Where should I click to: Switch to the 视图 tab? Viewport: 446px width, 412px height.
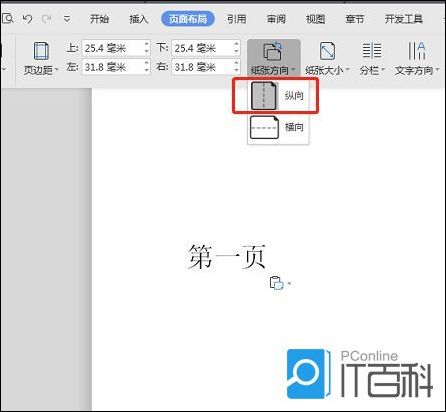pyautogui.click(x=315, y=19)
